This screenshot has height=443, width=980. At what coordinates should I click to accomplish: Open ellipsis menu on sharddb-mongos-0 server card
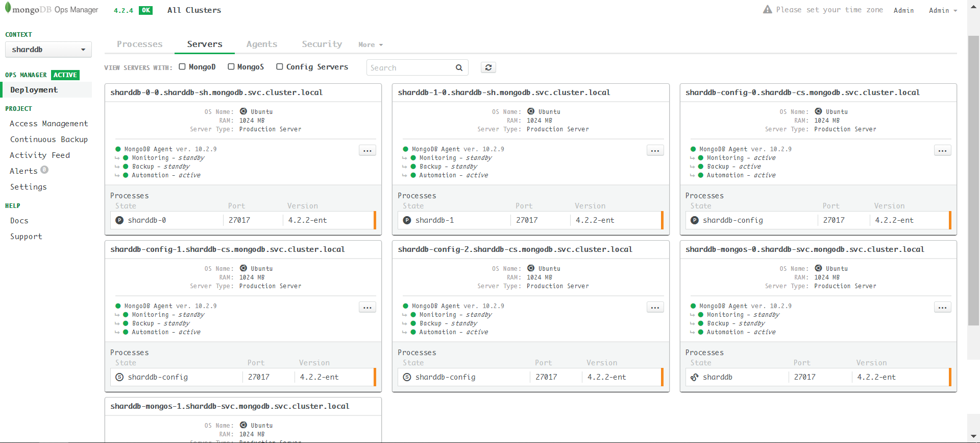[x=942, y=308]
